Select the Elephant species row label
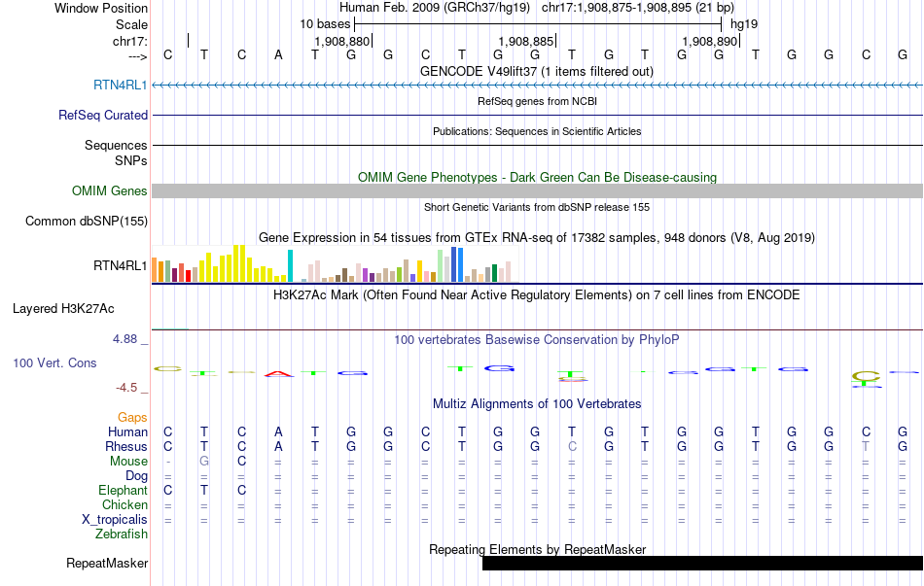This screenshot has width=924, height=586. 123,491
